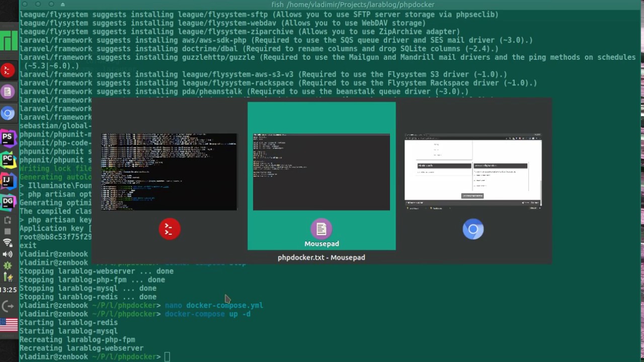Click the Chromium icon in the window switcher
Viewport: 644px width, 362px height.
click(x=473, y=229)
